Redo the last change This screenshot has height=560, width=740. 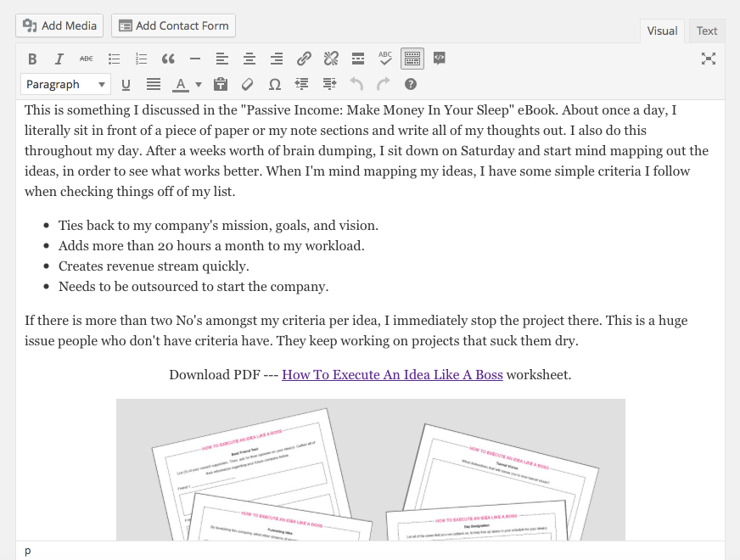pyautogui.click(x=384, y=85)
